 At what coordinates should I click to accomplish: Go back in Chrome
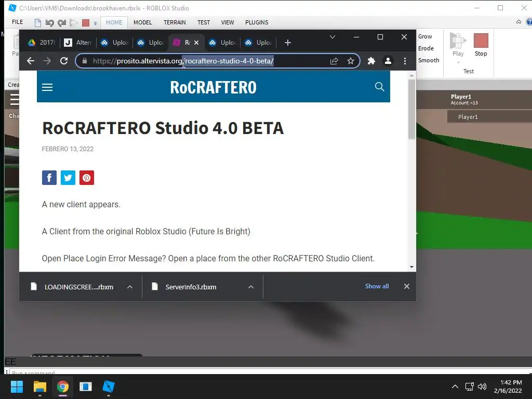(31, 61)
